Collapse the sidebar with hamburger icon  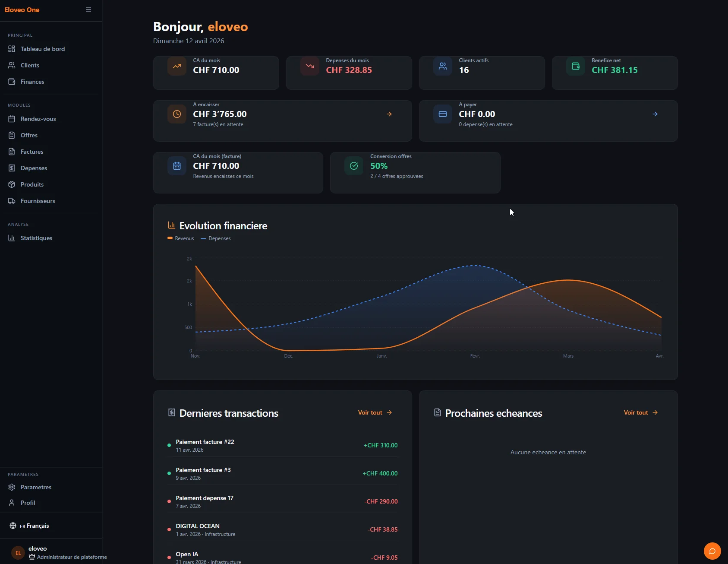coord(88,10)
